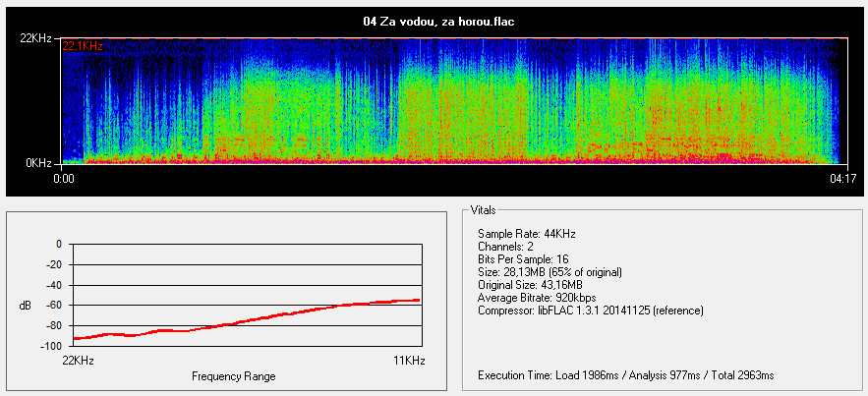Click the 'Frequency Range' axis caption
Viewport: 868px width, 396px height.
234,376
